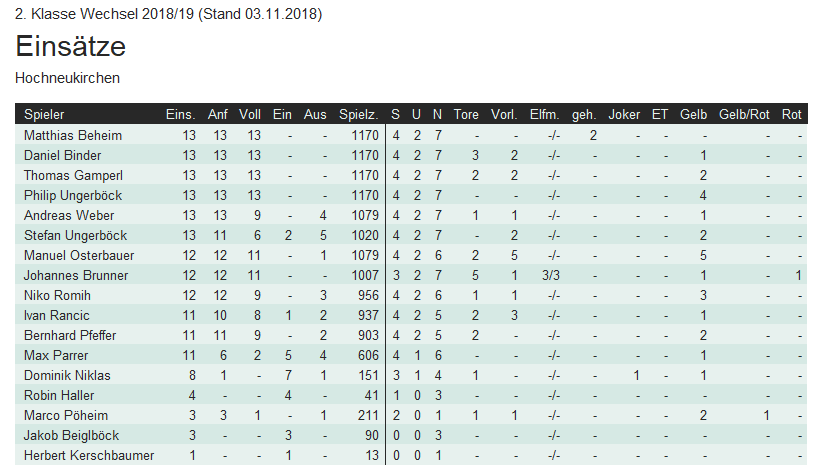Click the Tore column header

click(466, 114)
